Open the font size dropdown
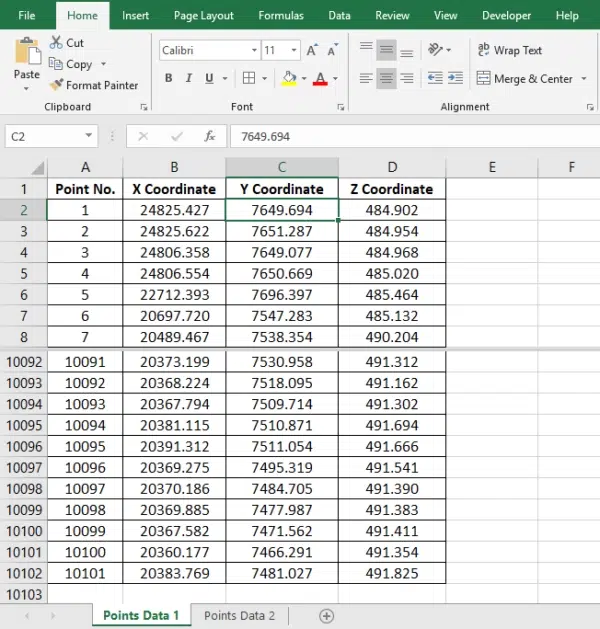600x629 pixels. 294,50
